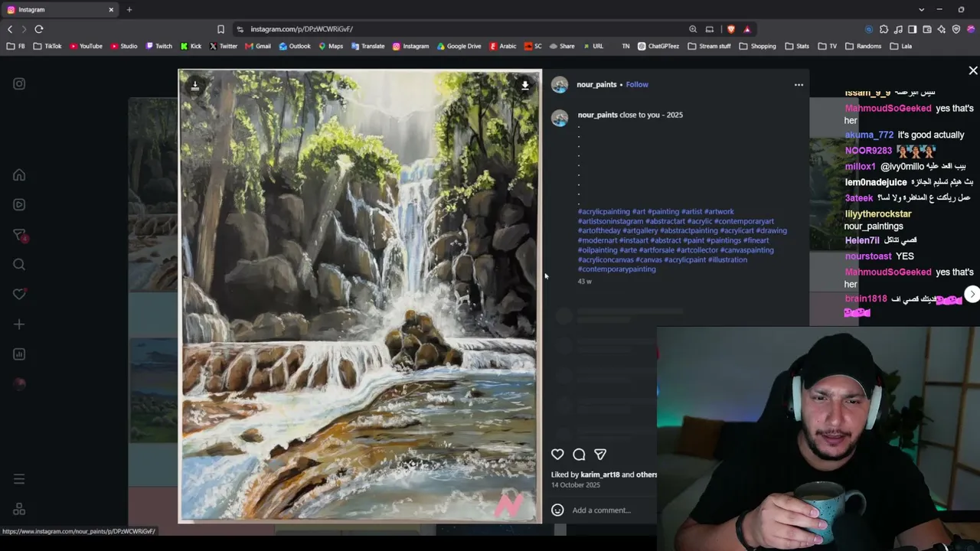Open nour_paints avatar in post header
980x551 pixels.
pyautogui.click(x=560, y=85)
